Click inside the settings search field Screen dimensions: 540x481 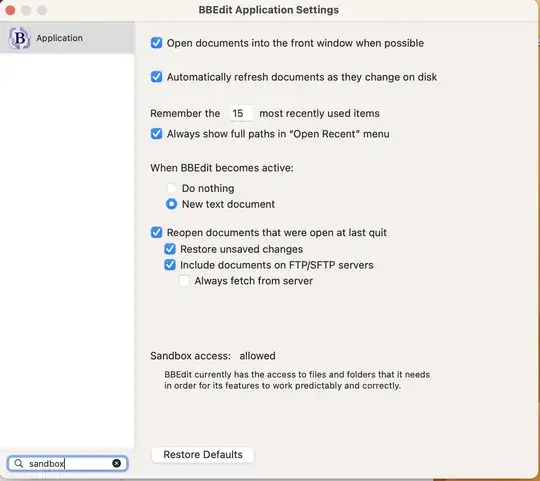click(x=68, y=463)
